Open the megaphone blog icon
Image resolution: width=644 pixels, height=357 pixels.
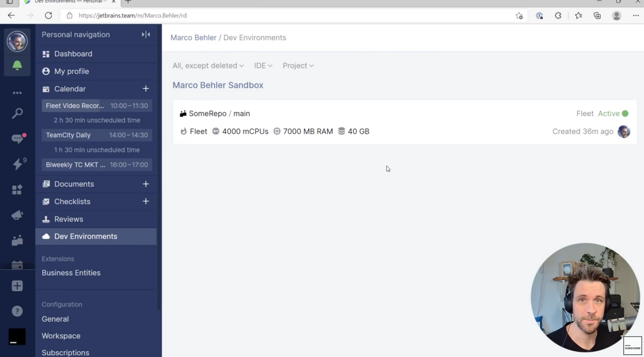17,215
